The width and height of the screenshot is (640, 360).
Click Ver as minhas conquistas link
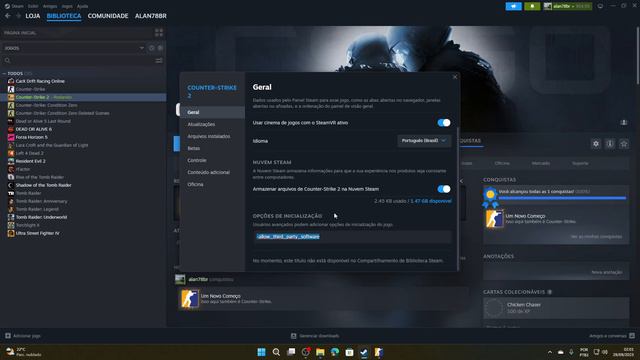click(x=596, y=237)
